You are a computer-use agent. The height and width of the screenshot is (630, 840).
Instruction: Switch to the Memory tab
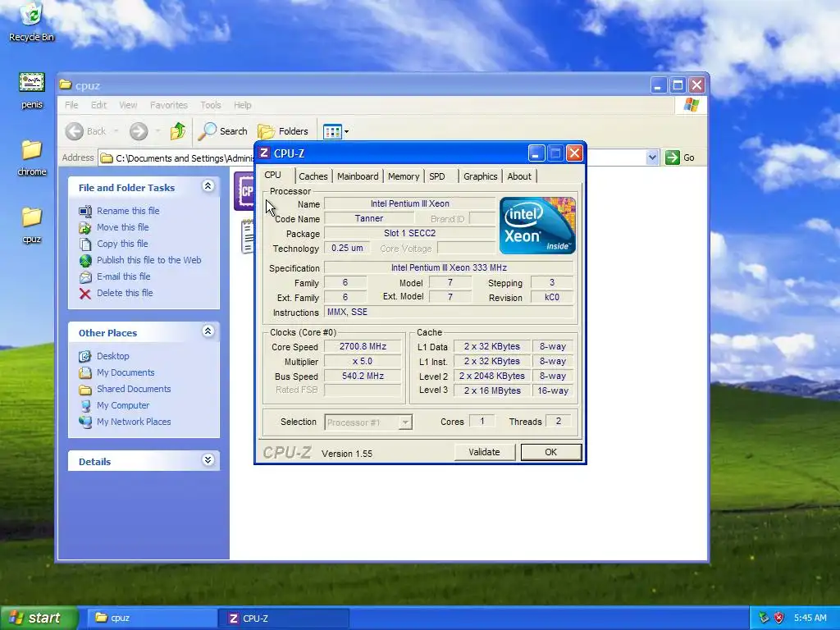coord(404,176)
